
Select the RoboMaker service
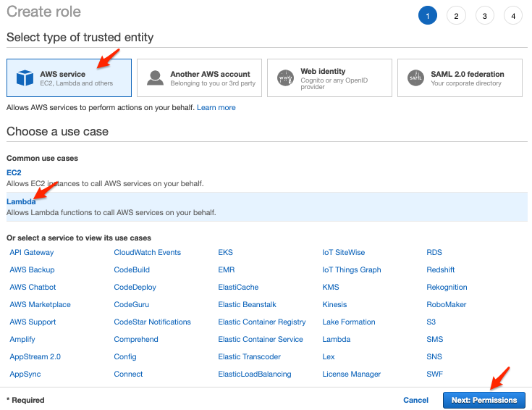(x=446, y=304)
